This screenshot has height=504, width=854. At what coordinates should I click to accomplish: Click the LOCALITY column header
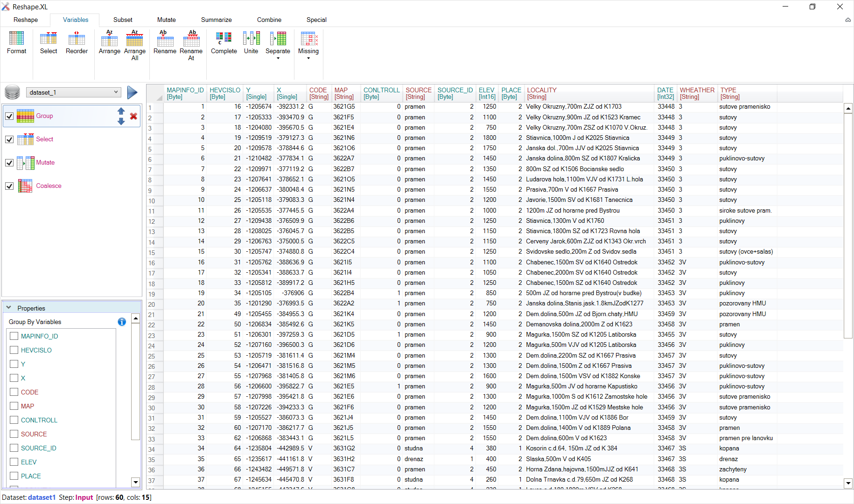coord(590,93)
